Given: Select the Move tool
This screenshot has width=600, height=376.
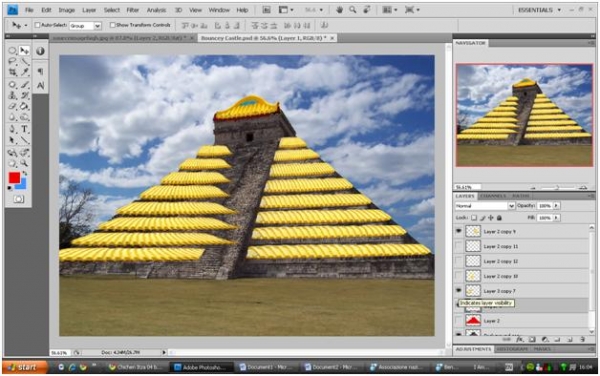Looking at the screenshot, I should [x=25, y=50].
